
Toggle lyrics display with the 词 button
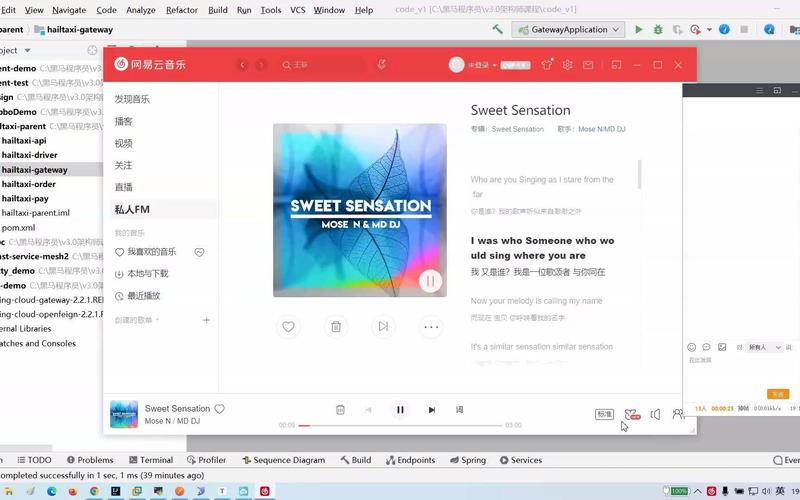(459, 410)
